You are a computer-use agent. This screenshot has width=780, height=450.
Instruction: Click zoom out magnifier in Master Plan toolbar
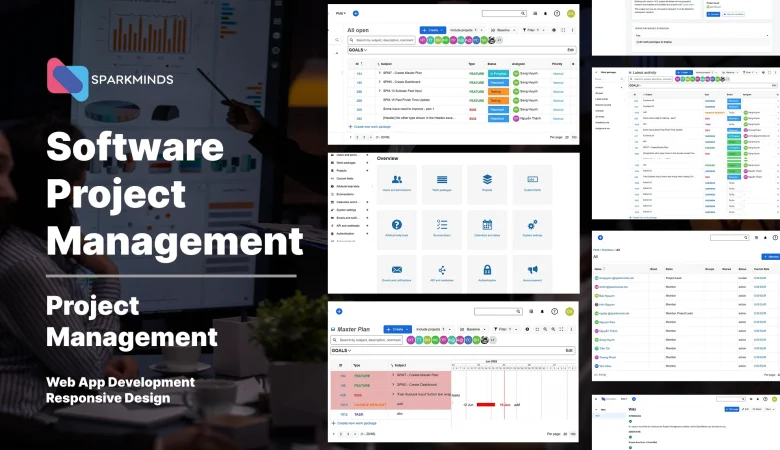(x=545, y=329)
